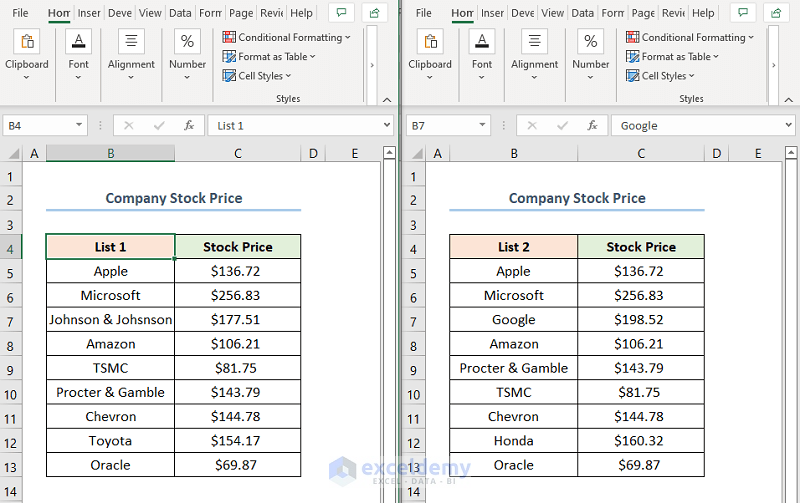Click Comments icon in left window
Screen dimensions: 800x503
point(341,13)
